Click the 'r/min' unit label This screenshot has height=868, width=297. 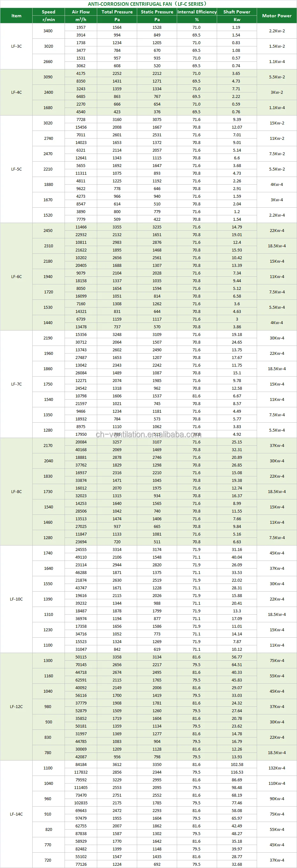coord(49,20)
